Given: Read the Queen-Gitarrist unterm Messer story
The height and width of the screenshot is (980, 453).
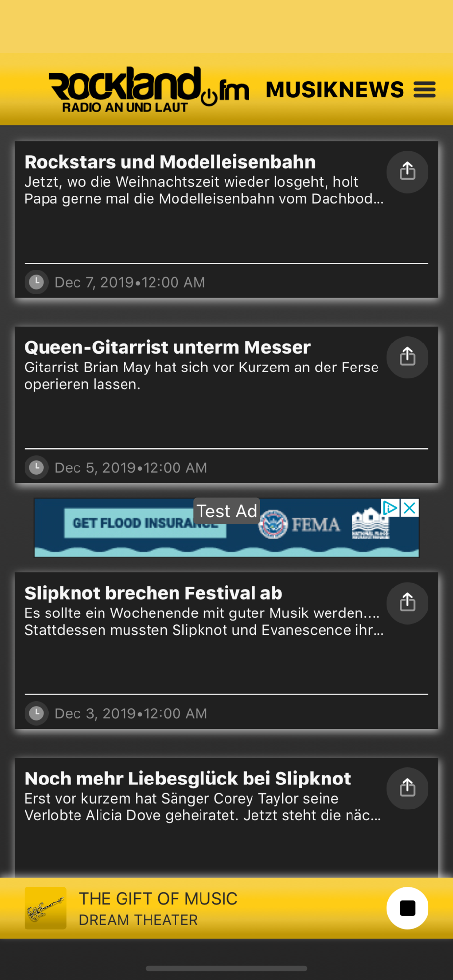Looking at the screenshot, I should click(168, 347).
